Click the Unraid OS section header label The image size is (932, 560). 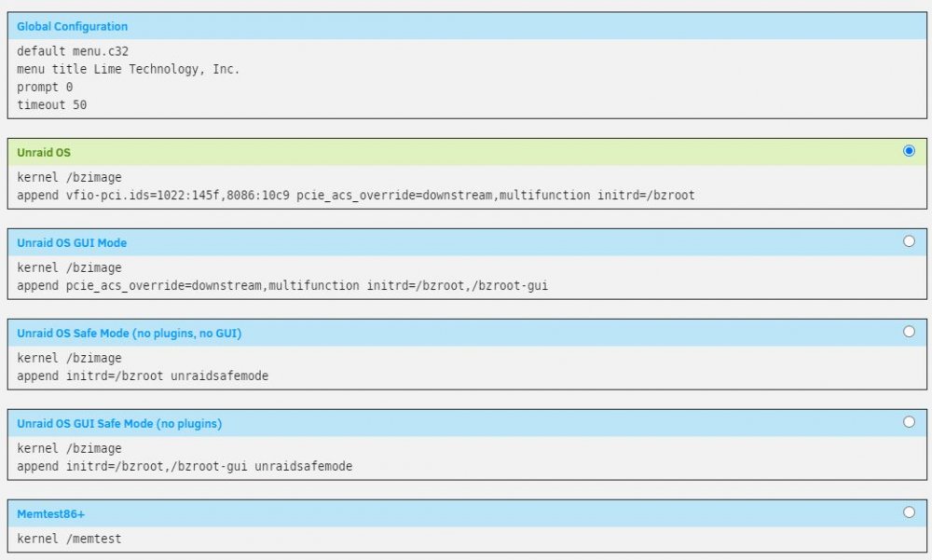44,153
